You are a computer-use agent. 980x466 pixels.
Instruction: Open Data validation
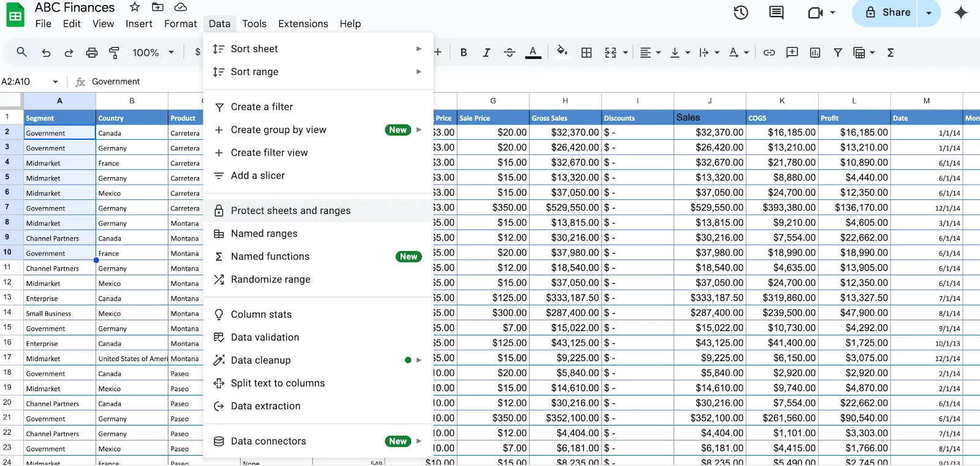click(318, 337)
